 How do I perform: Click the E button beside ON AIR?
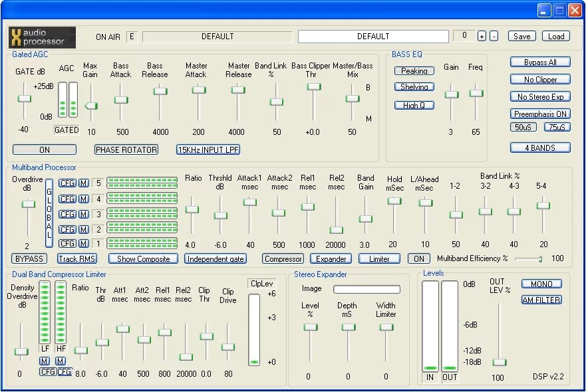[131, 37]
